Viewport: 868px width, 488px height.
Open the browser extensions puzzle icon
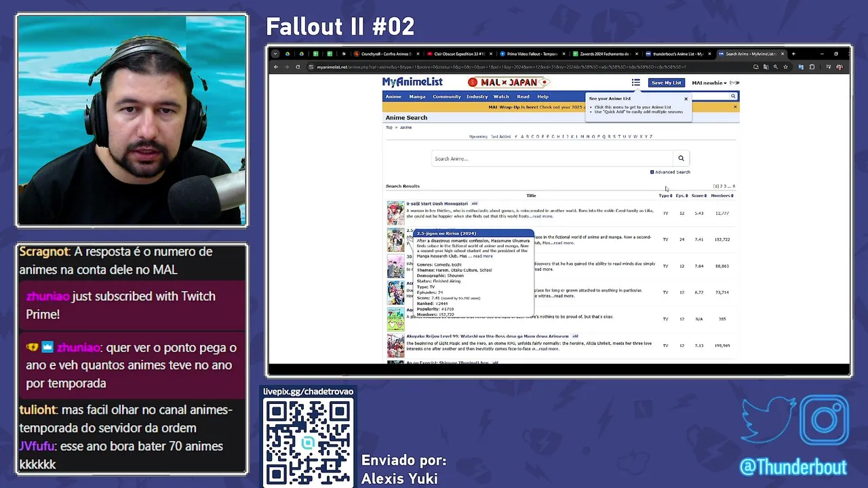coord(812,67)
